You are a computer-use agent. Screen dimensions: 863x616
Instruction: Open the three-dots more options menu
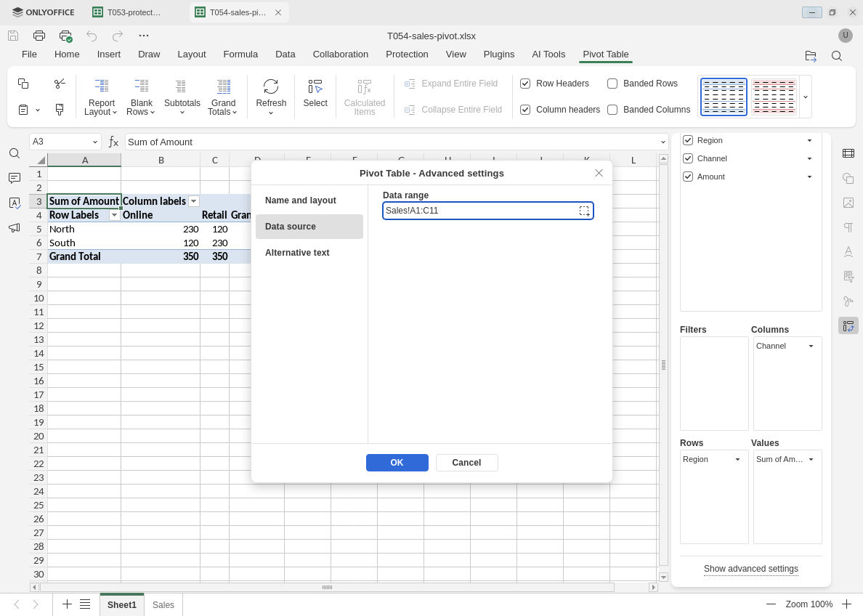pos(144,36)
